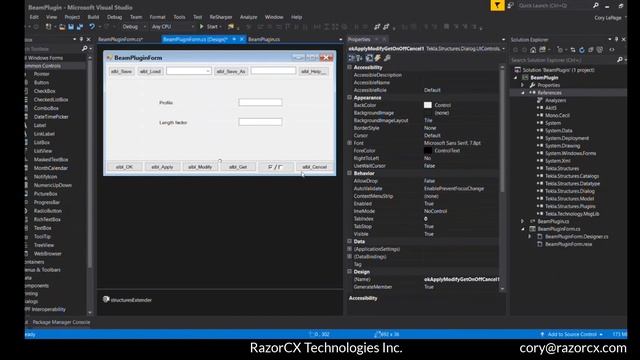Click the Quick Launch search magnifier icon
The height and width of the screenshot is (360, 640).
pos(596,5)
